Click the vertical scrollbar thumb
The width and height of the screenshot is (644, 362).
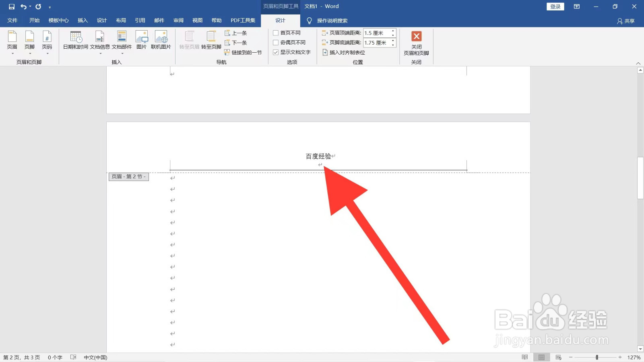pyautogui.click(x=640, y=178)
